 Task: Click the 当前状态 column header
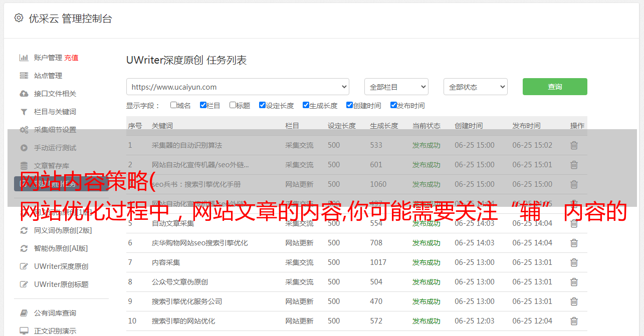[x=426, y=126]
